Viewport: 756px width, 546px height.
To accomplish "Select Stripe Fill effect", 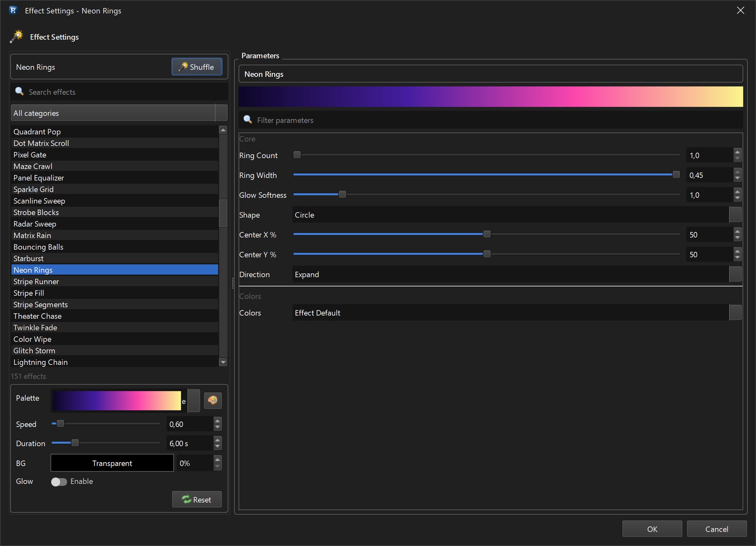I will 115,293.
